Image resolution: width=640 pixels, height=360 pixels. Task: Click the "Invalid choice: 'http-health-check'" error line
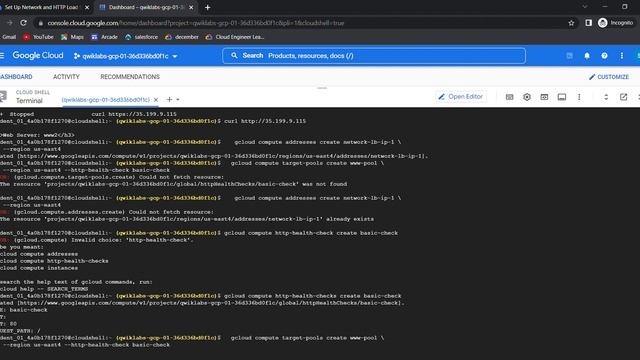pos(97,240)
